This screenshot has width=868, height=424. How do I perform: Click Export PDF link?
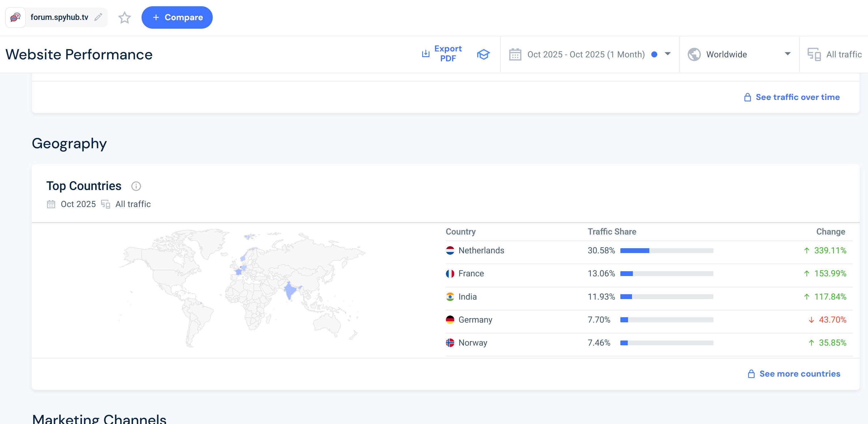[x=448, y=53]
